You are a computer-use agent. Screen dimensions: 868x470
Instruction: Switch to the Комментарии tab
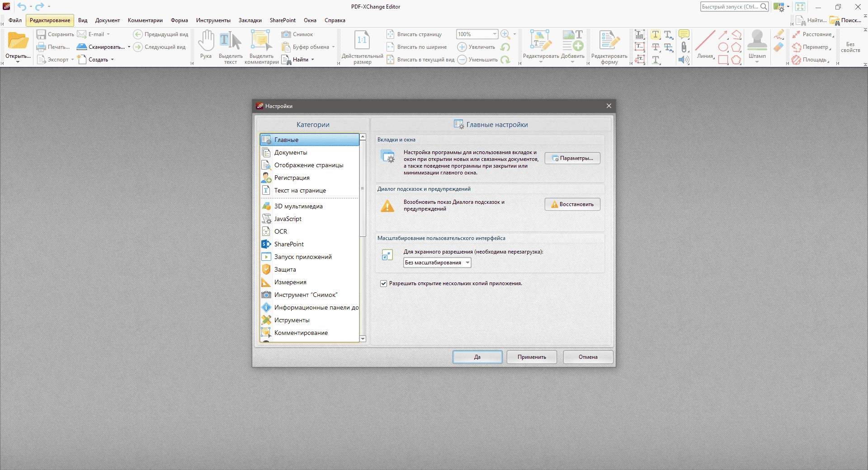(x=145, y=20)
